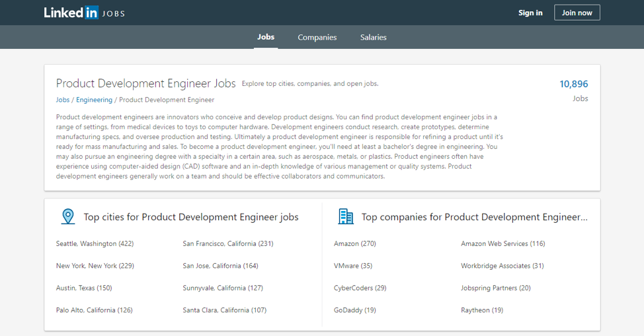Click the Product Development Engineer breadcrumb text
The height and width of the screenshot is (336, 644).
(x=167, y=100)
